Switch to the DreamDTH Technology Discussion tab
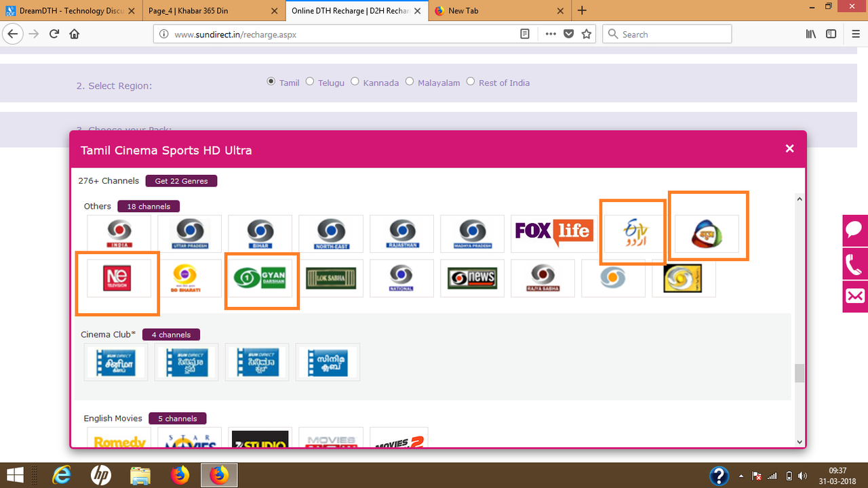 [71, 11]
